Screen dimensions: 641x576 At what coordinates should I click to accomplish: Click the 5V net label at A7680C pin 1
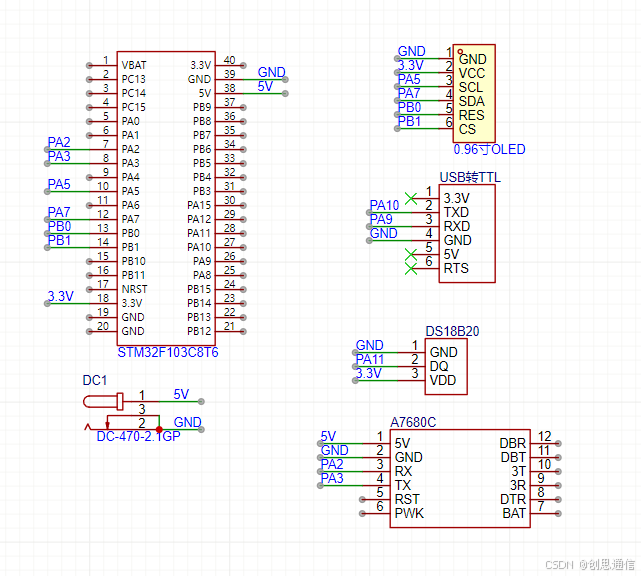[328, 437]
